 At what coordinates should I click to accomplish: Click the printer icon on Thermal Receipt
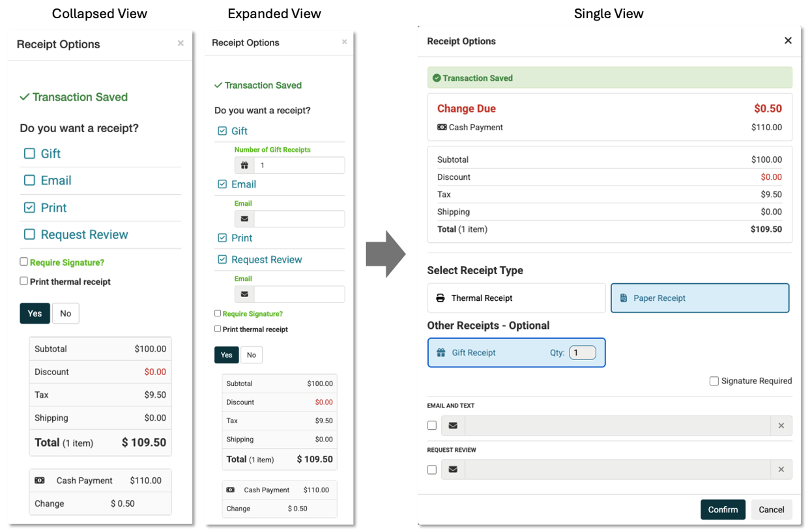(441, 298)
